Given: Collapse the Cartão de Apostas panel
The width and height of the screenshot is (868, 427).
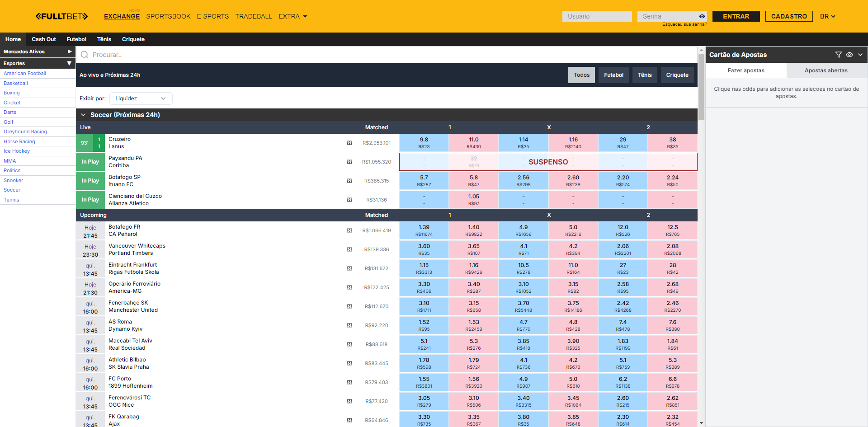Looking at the screenshot, I should pos(860,55).
